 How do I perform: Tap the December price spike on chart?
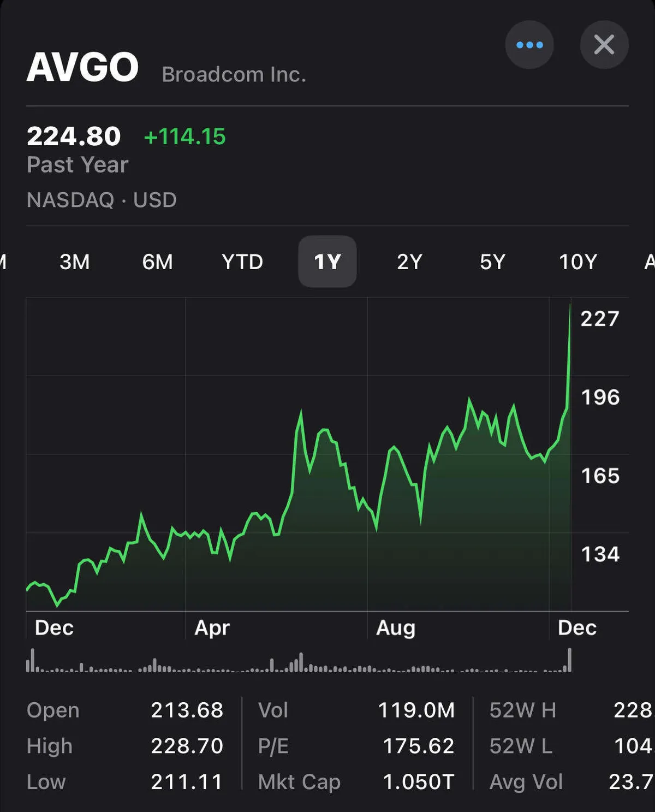(x=569, y=355)
